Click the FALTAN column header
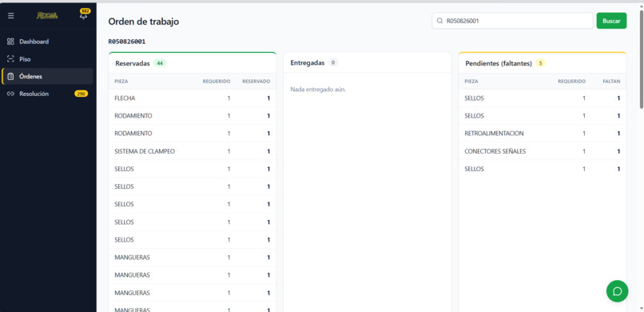Viewport: 644px width, 312px height. pos(611,82)
